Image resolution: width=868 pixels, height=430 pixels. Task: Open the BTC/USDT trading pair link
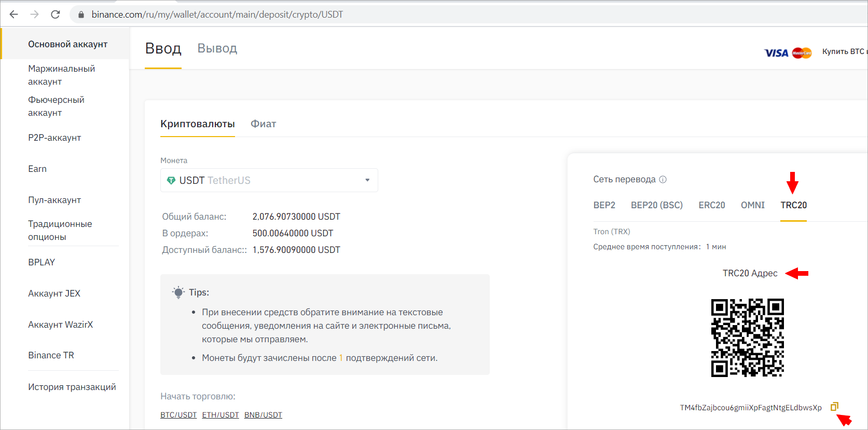point(178,415)
